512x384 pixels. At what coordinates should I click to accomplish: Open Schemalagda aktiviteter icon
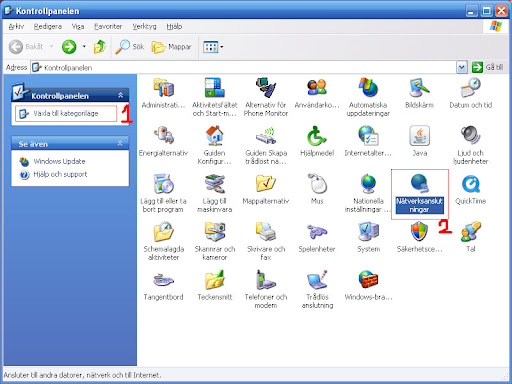163,241
